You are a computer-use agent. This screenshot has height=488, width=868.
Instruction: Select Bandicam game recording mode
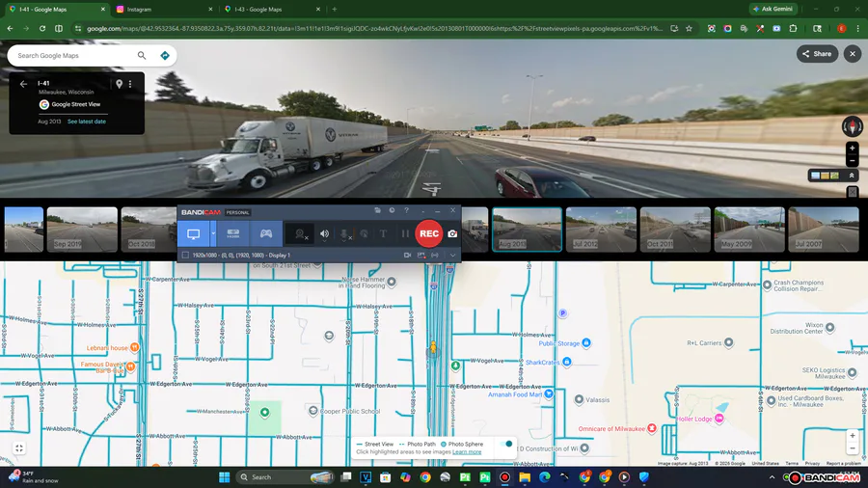click(266, 234)
